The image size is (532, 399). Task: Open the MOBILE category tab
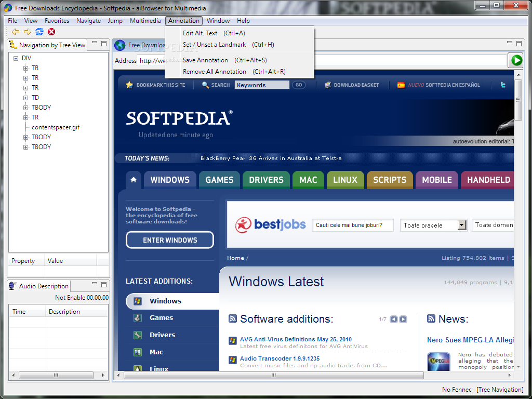coord(437,180)
